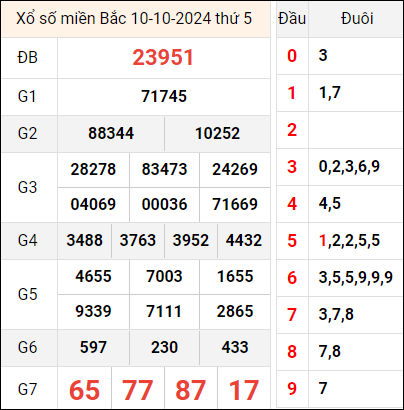Select the red head digit 0

[x=292, y=56]
